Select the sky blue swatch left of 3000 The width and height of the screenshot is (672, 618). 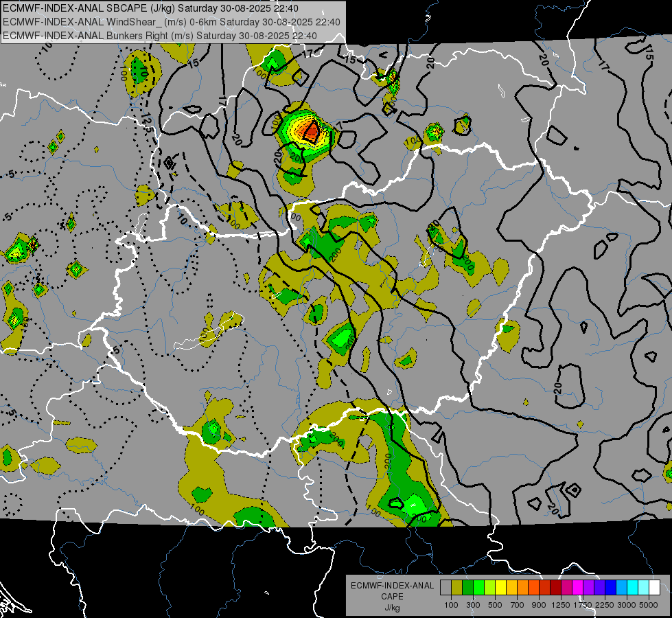(x=622, y=587)
